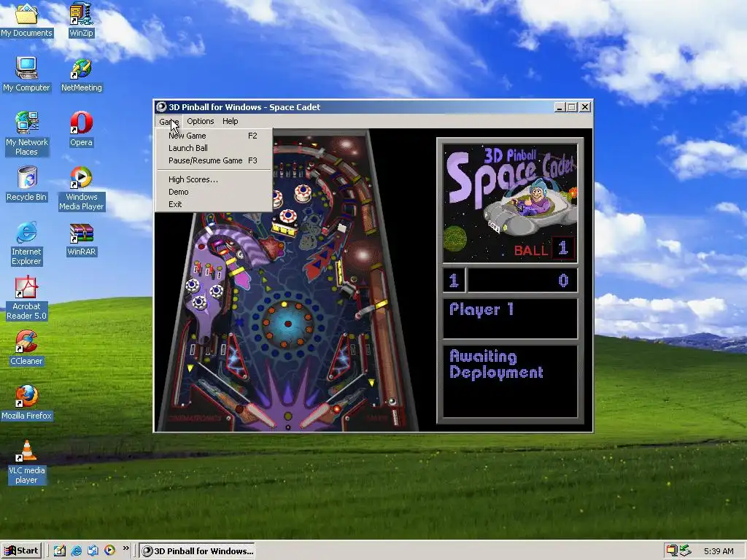Open the Options menu

point(200,122)
